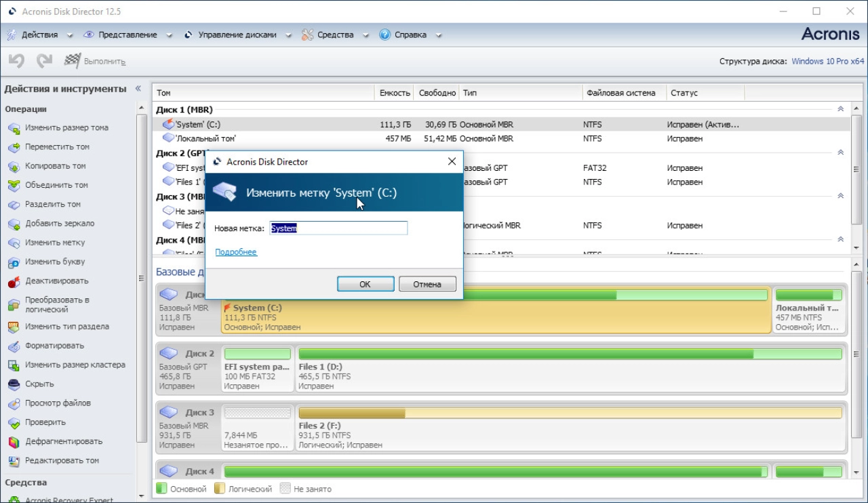This screenshot has height=503, width=868.
Task: Click the left operations panel scrollbar
Action: [142, 278]
